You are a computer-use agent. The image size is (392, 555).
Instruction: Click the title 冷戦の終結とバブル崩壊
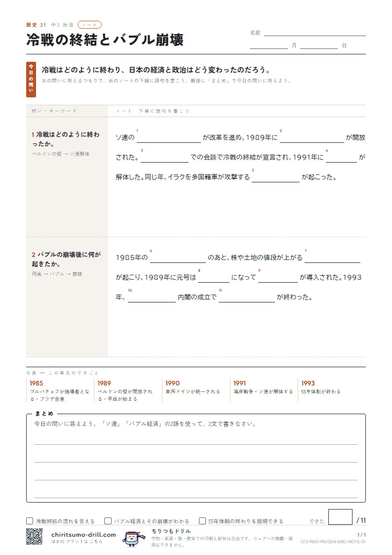(x=105, y=40)
